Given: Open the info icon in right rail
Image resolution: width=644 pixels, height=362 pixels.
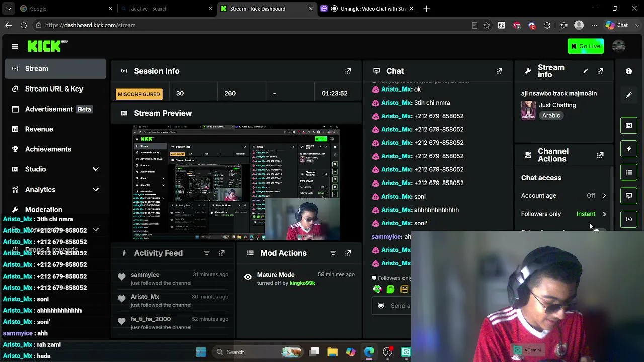Looking at the screenshot, I should tap(629, 71).
